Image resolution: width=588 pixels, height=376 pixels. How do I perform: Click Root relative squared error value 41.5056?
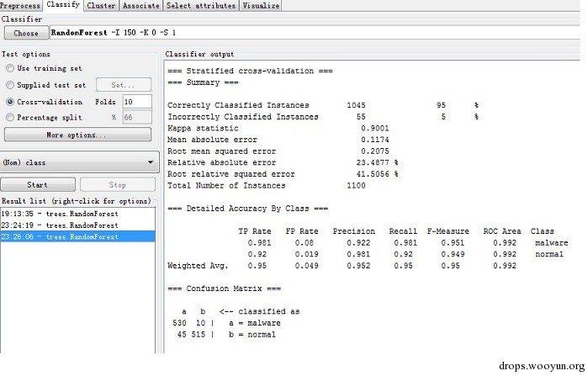point(373,174)
